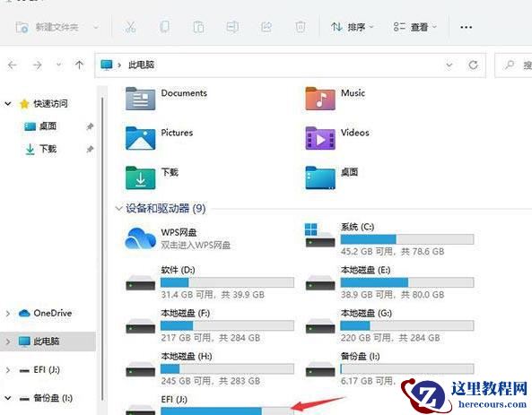Select the 本地磁盘 (H:) drive icon
532x415 pixels.
coord(141,369)
